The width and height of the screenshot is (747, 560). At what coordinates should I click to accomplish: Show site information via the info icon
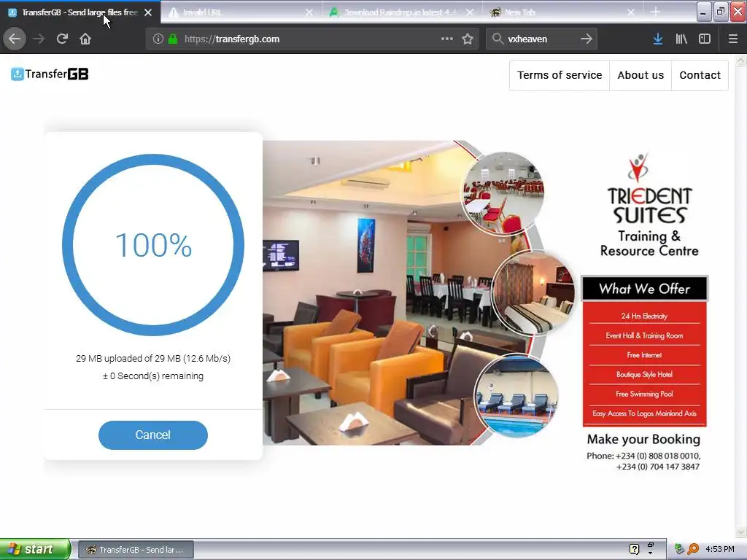pyautogui.click(x=158, y=39)
